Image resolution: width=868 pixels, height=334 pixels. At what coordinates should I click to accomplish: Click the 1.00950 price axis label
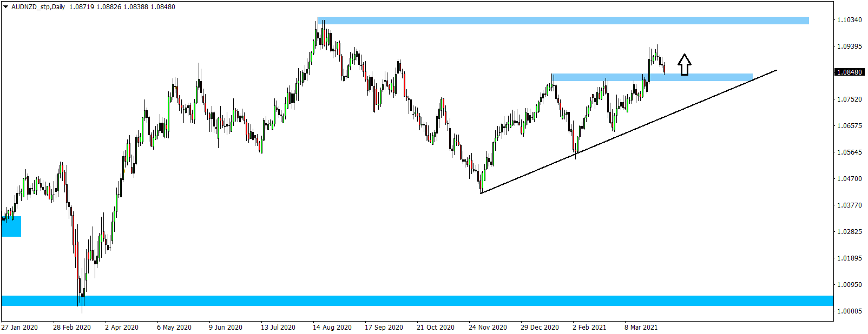click(850, 285)
